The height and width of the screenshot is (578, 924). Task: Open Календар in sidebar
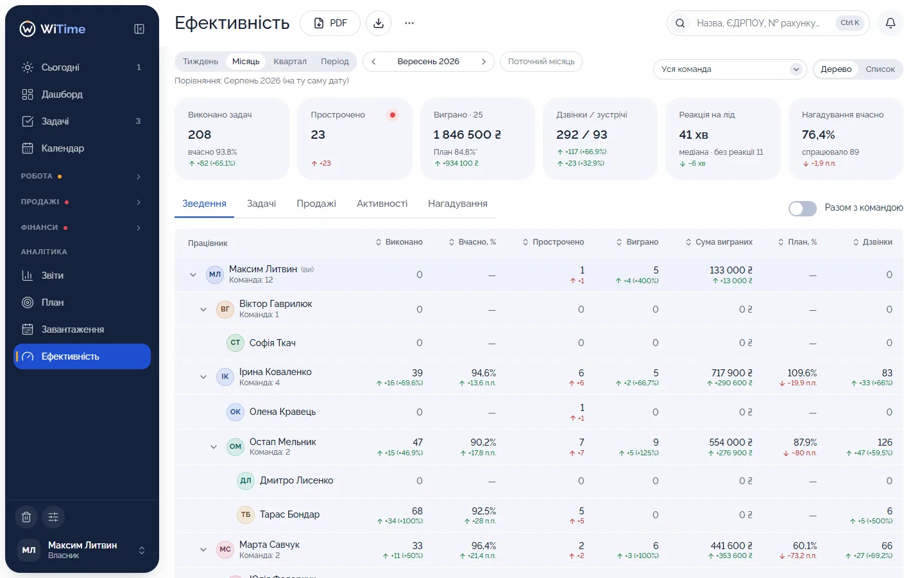point(82,148)
